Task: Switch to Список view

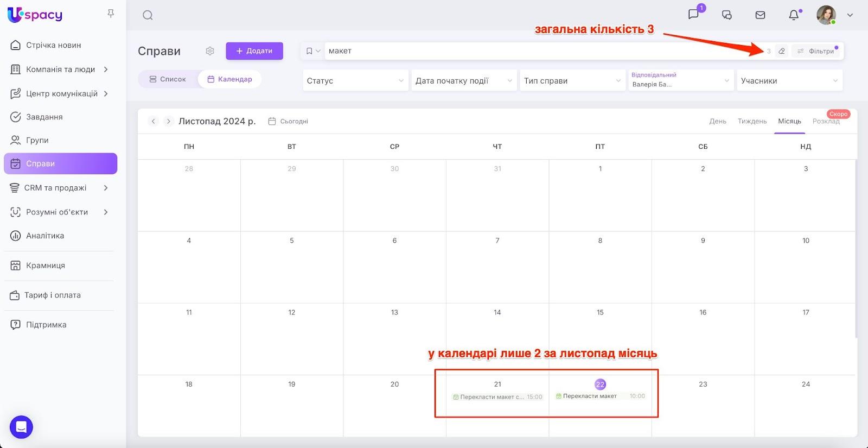Action: (x=168, y=79)
